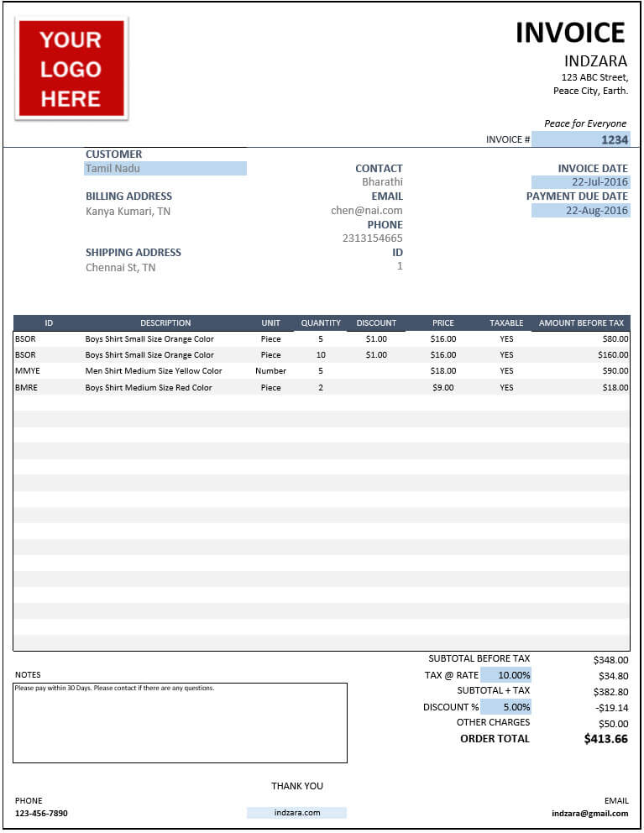Select the invoice number field 1234
This screenshot has height=833, width=644.
[581, 139]
